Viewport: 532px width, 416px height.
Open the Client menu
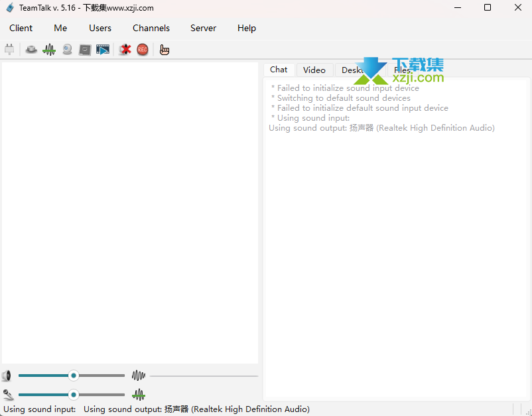click(x=21, y=28)
